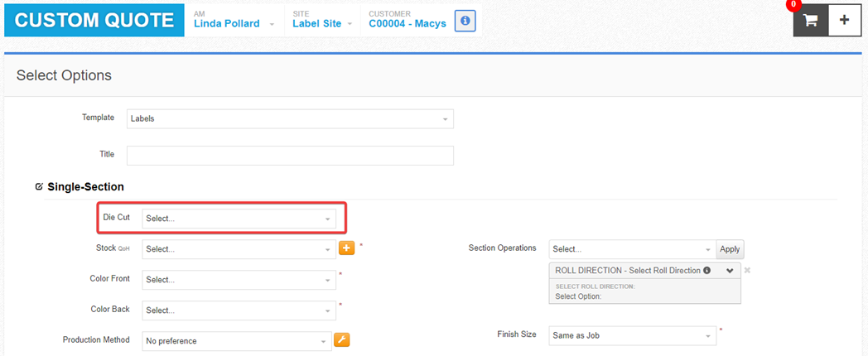Viewport: 868px width, 356px height.
Task: Open the customer info icon next to Macys
Action: click(465, 21)
